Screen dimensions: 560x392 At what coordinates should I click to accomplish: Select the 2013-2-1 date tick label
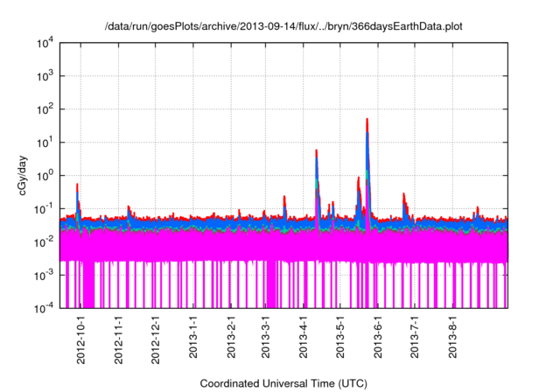point(233,339)
